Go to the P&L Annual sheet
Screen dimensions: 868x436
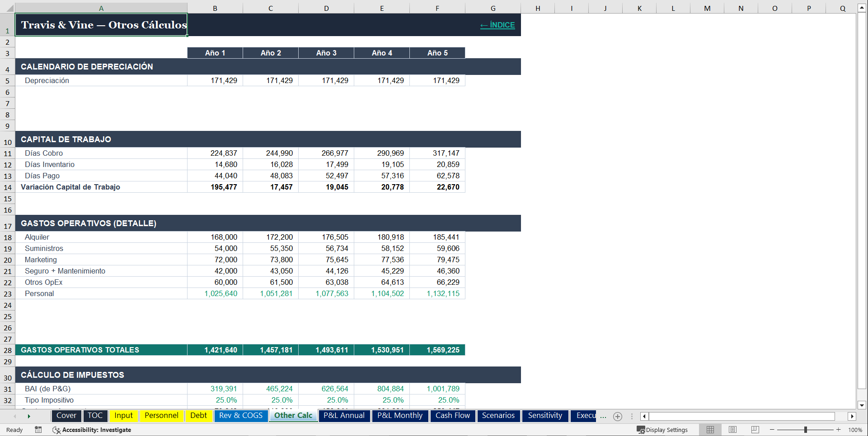[x=344, y=416]
